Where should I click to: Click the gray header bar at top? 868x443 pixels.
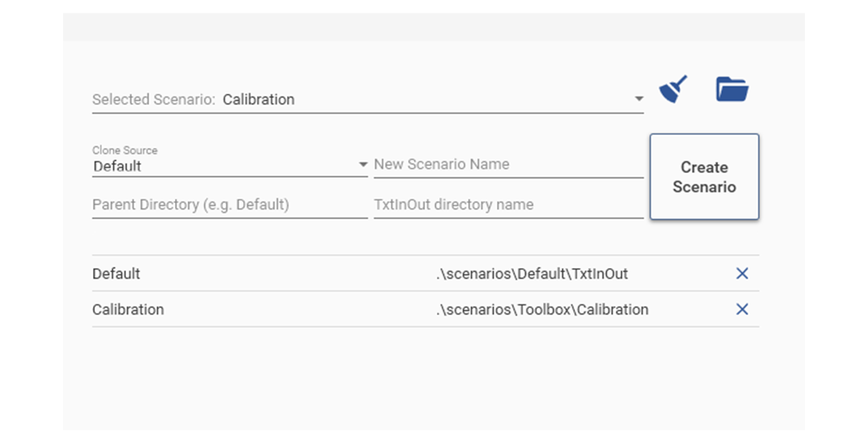[x=433, y=26]
